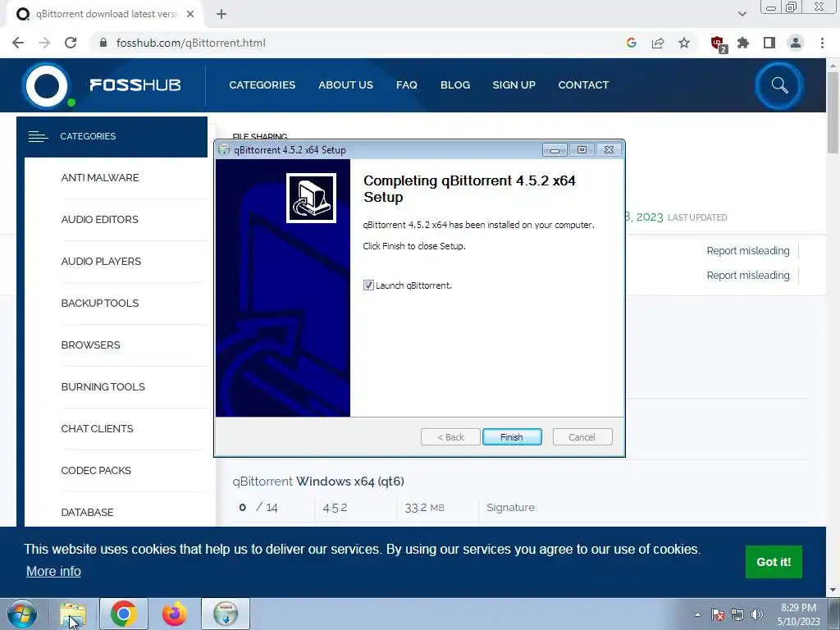Viewport: 840px width, 630px height.
Task: Minimize the qBittorrent Setup window
Action: pyautogui.click(x=555, y=150)
